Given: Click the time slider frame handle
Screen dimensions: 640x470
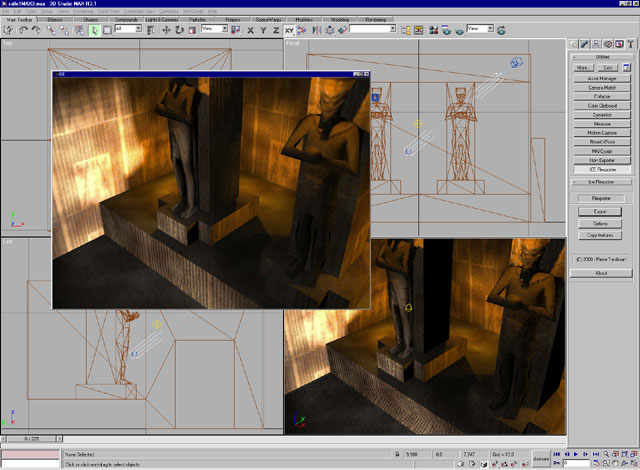Looking at the screenshot, I should [x=31, y=439].
